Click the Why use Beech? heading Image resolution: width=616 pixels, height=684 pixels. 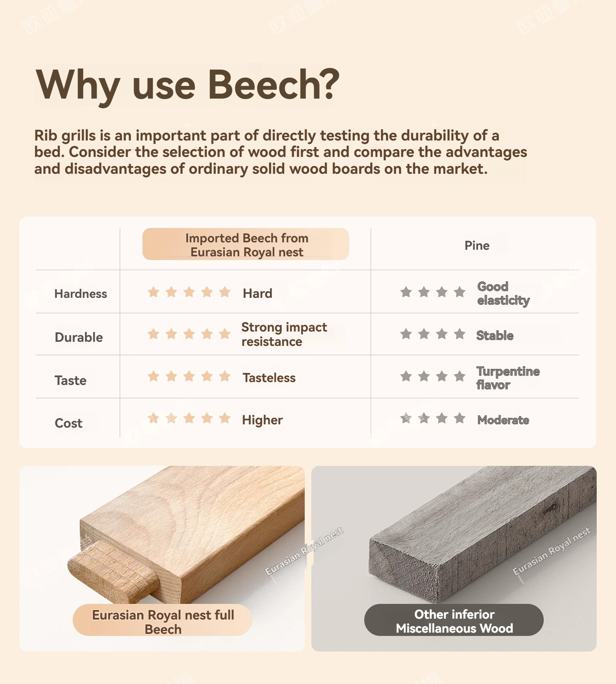click(188, 85)
